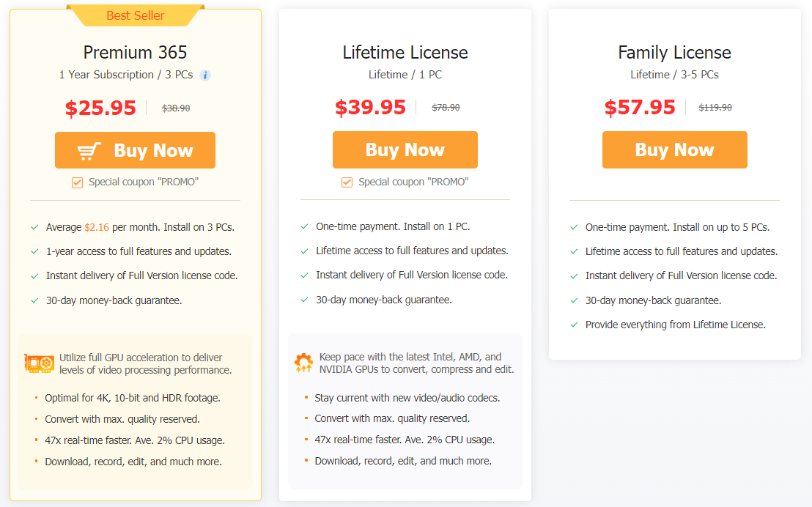812x507 pixels.
Task: Click the shopping cart icon in Premium Buy Now
Action: coord(89,151)
